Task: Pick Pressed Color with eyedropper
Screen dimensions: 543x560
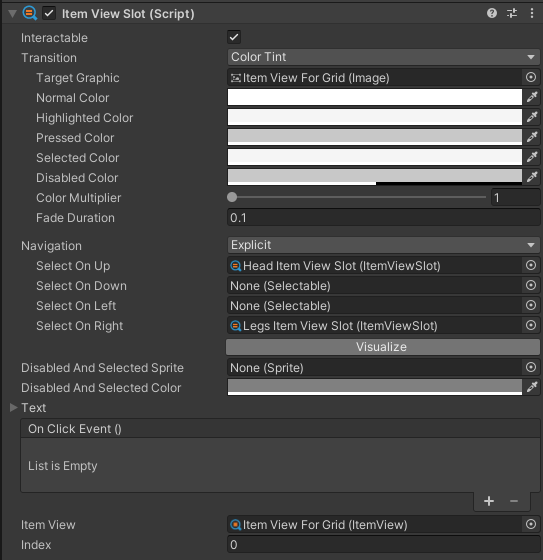Action: pyautogui.click(x=532, y=137)
